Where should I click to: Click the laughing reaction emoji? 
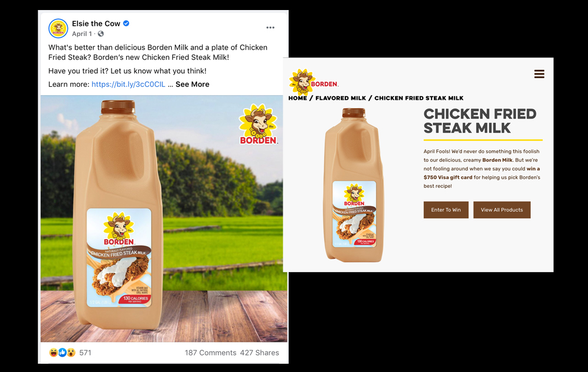click(x=54, y=353)
